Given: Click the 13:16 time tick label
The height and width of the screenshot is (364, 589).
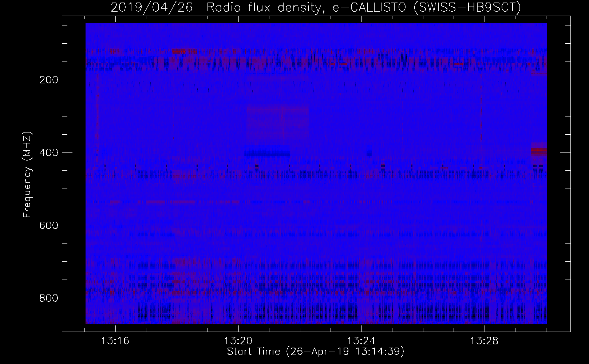Looking at the screenshot, I should coord(115,341).
